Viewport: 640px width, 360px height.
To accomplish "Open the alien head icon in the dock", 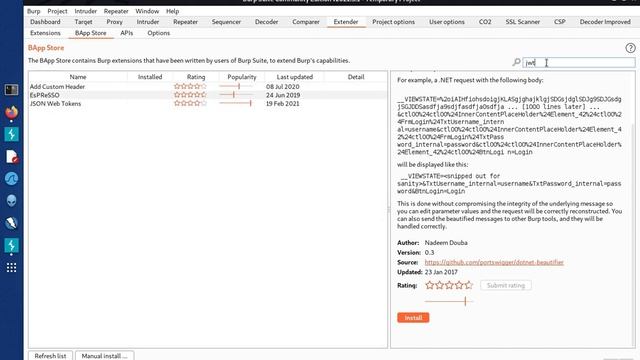I will (11, 201).
